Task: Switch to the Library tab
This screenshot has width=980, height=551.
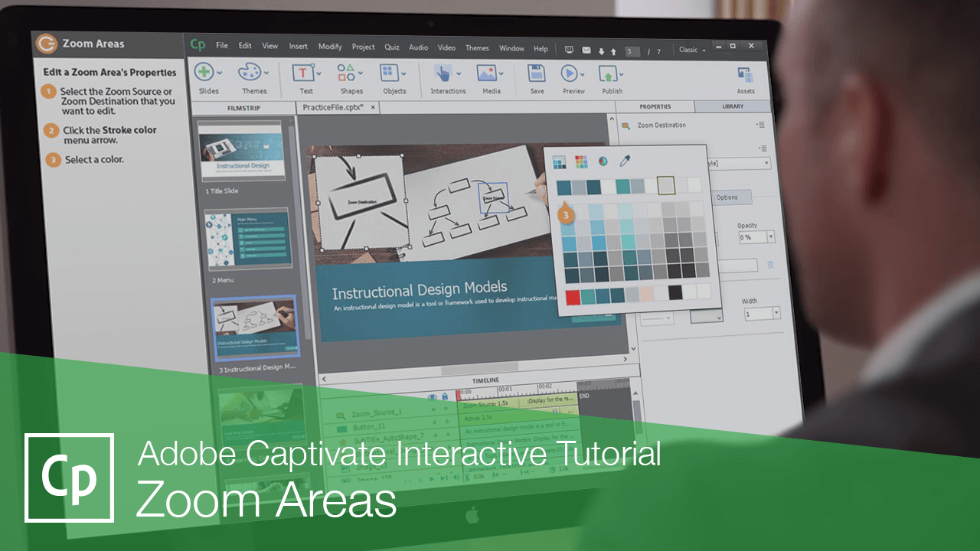Action: pos(733,106)
